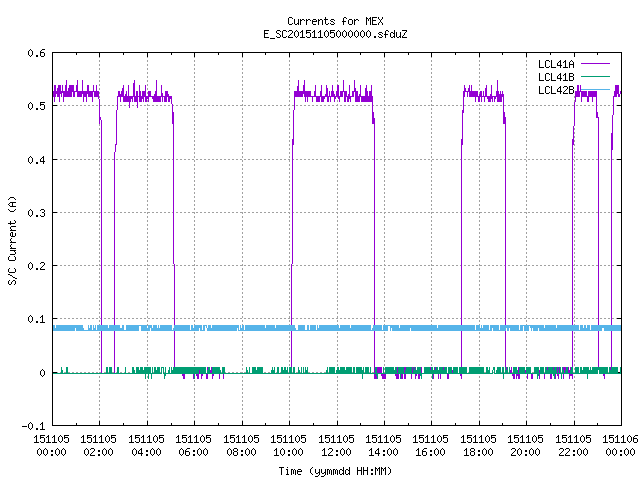The height and width of the screenshot is (480, 640).
Task: Click the x-axis tick '151105 22:00'
Action: coord(573,445)
